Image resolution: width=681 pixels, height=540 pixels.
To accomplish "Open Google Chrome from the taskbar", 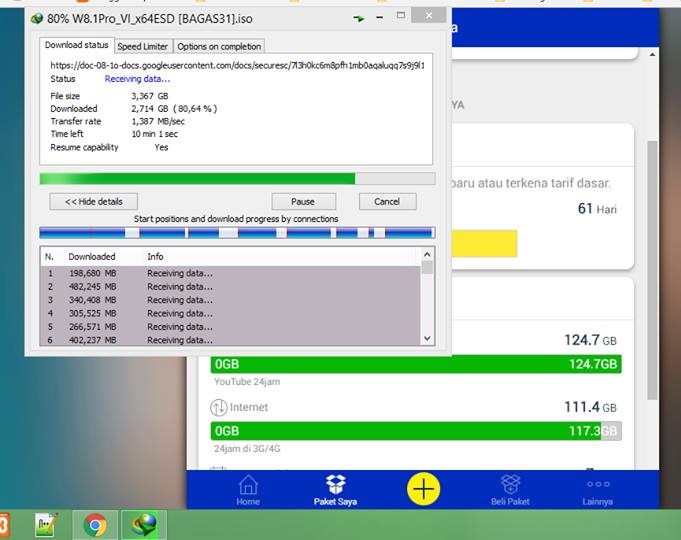I will click(x=95, y=524).
